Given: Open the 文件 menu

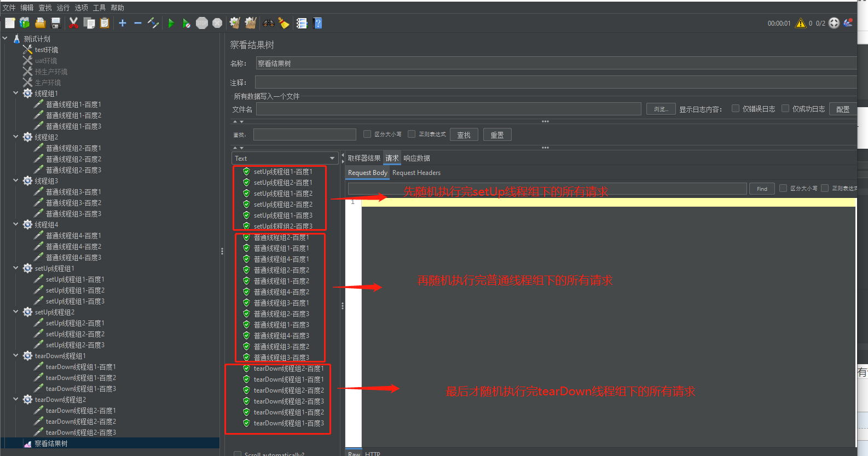Looking at the screenshot, I should tap(9, 8).
